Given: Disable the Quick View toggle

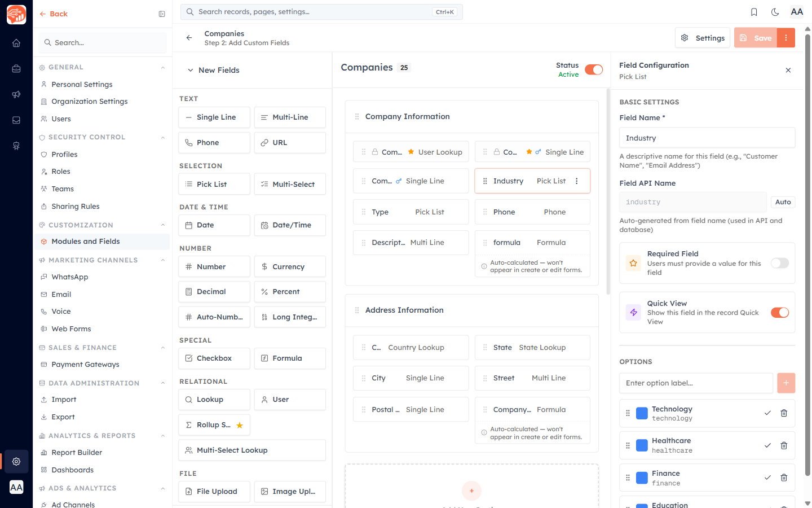Looking at the screenshot, I should (x=780, y=313).
